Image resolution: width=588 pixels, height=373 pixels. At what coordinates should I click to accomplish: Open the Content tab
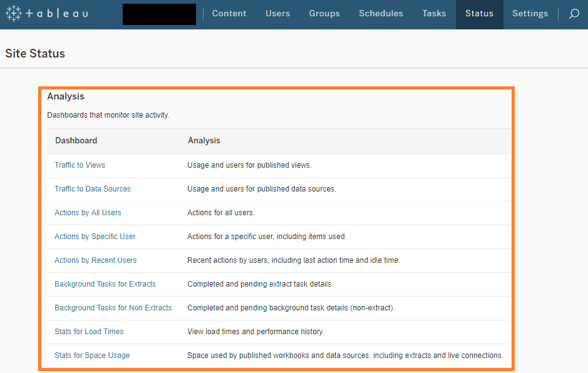point(229,13)
